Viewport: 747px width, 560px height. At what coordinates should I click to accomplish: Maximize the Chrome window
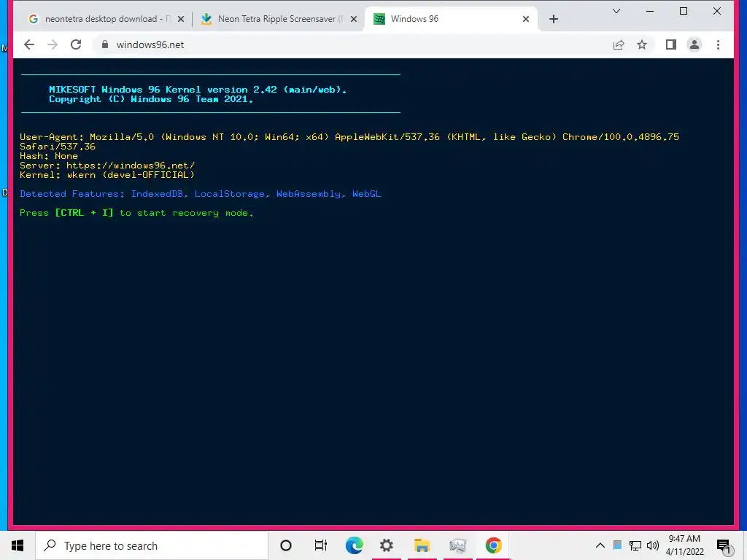point(683,11)
